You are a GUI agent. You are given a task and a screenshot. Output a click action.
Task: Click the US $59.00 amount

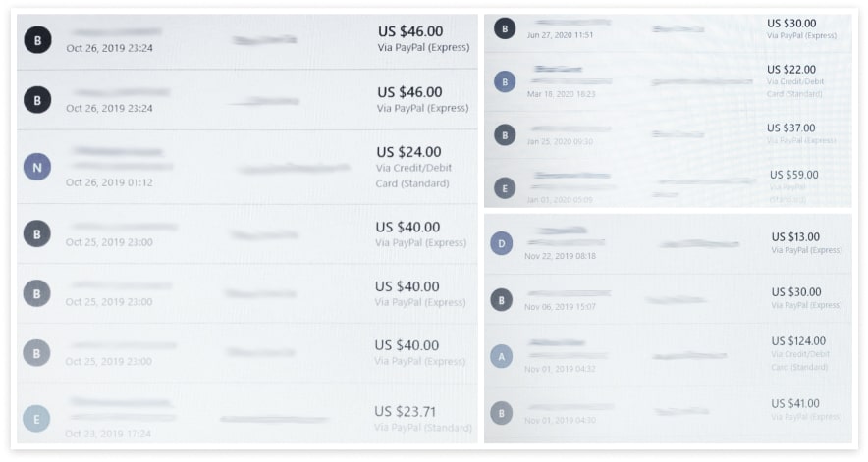(793, 175)
